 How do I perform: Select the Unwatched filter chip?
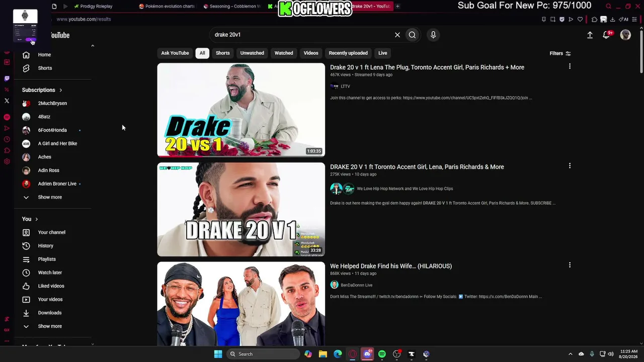[x=252, y=53]
